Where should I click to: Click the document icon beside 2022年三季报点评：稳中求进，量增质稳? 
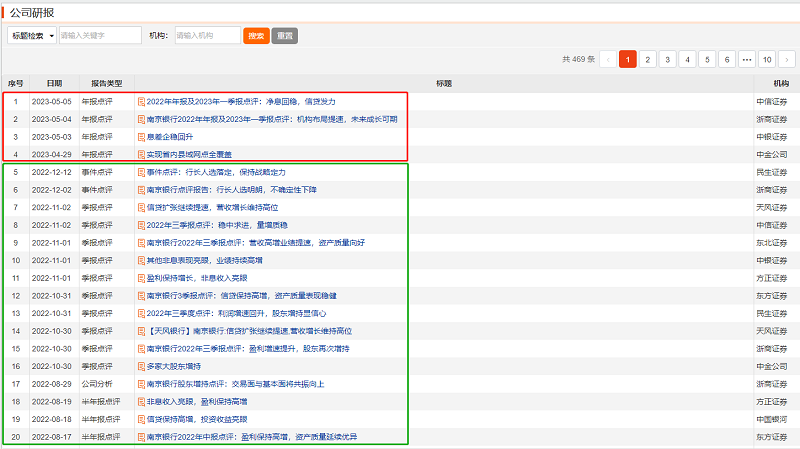(141, 225)
